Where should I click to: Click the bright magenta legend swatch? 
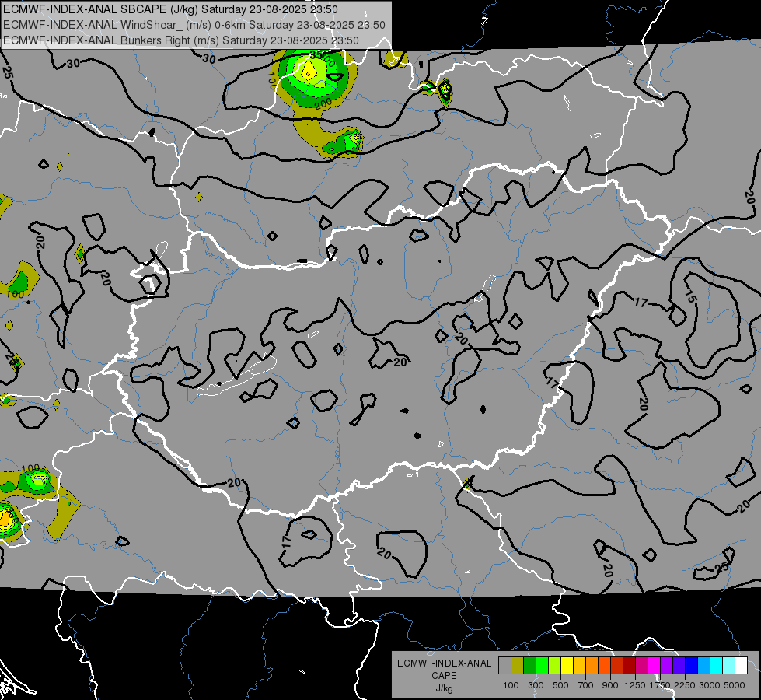(x=655, y=666)
